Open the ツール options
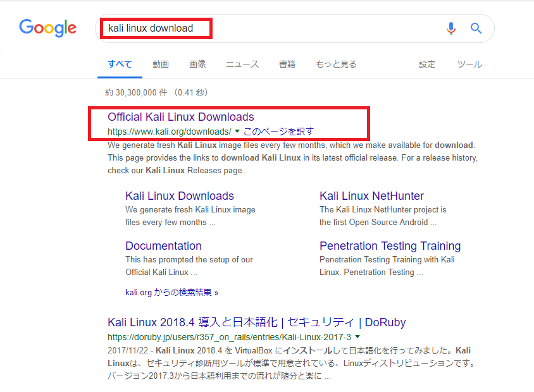 pos(469,64)
